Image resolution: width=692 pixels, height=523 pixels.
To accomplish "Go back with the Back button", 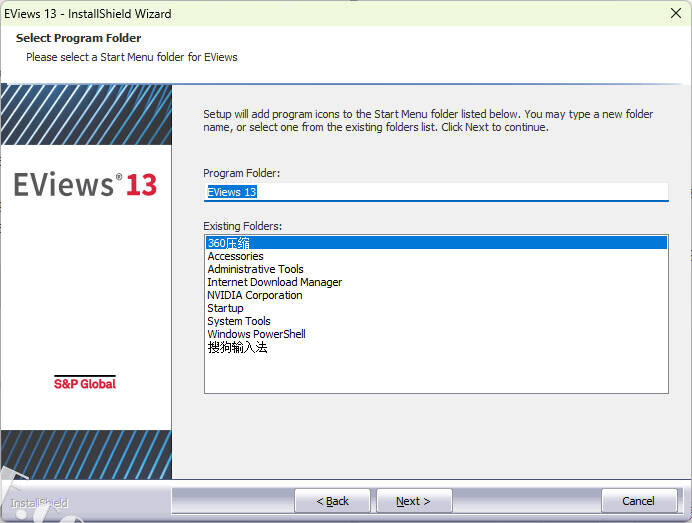I will click(x=332, y=501).
